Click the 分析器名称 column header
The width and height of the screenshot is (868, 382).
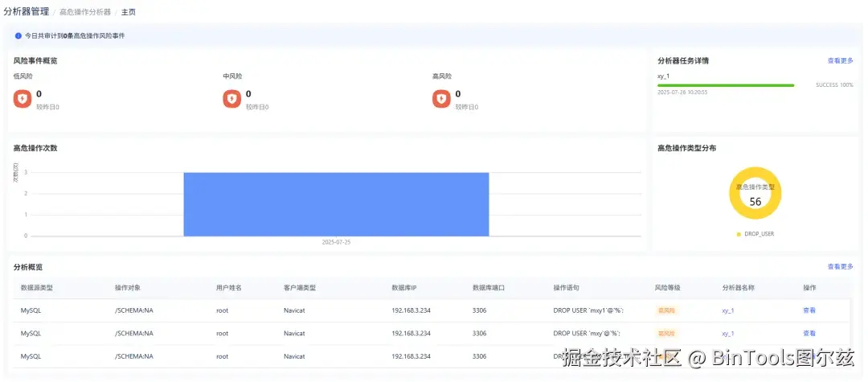tap(739, 288)
